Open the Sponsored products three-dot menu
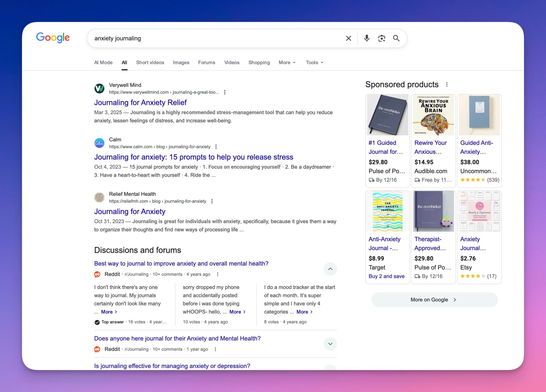This screenshot has height=392, width=546. click(x=447, y=84)
